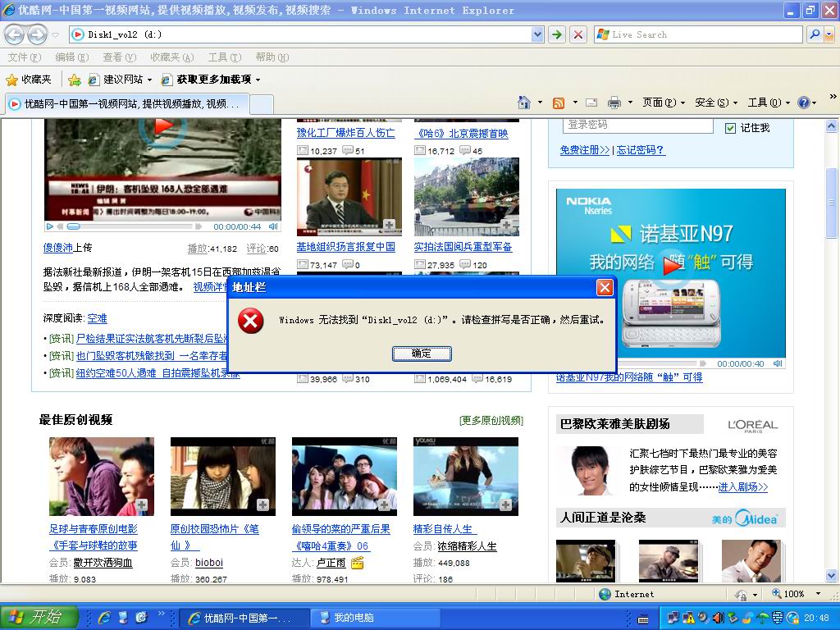The height and width of the screenshot is (630, 840).
Task: Open the 空难 in-depth reading link
Action: (97, 318)
